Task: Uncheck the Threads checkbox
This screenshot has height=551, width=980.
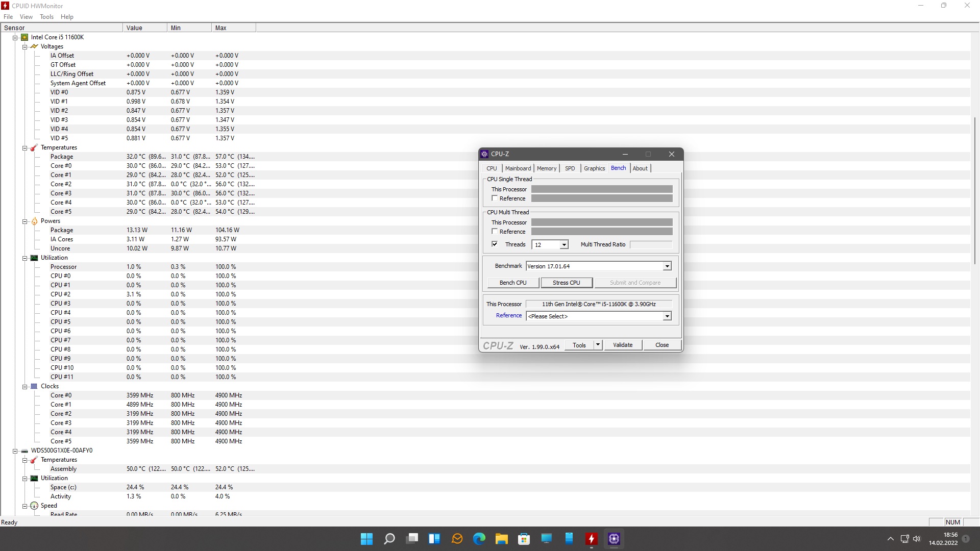Action: 495,244
